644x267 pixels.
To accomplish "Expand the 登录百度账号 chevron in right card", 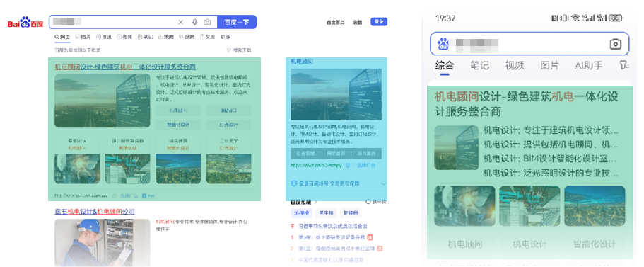I will (384, 183).
